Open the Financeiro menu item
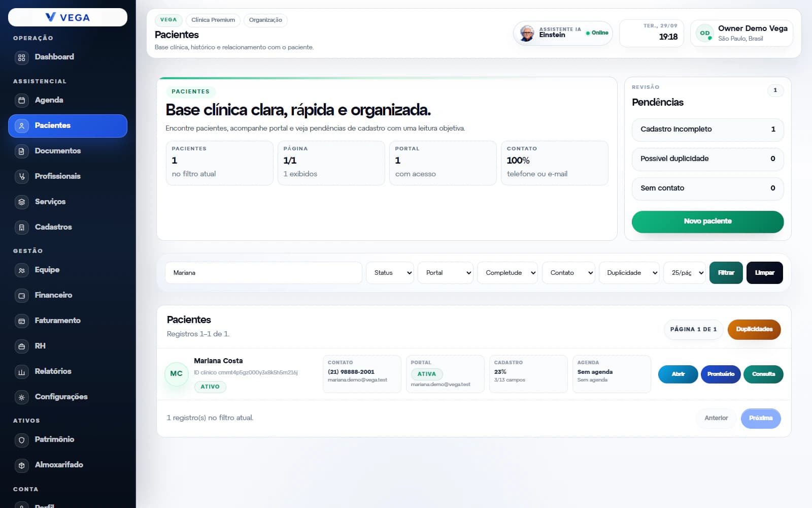This screenshot has height=508, width=812. point(67,296)
